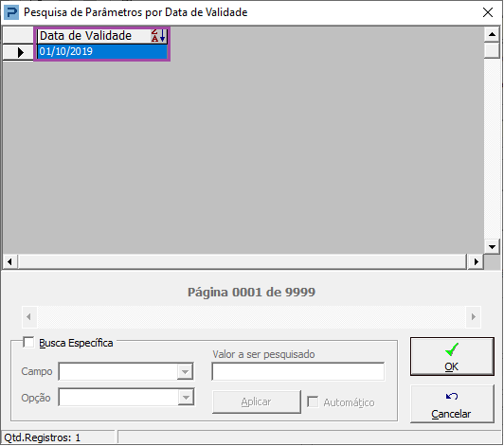Viewport: 504px width, 446px height.
Task: Click grid vertical scrollbar up arrow
Action: point(492,34)
